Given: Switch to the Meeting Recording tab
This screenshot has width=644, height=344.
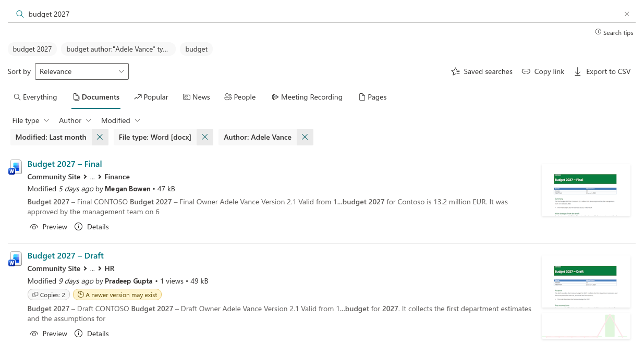Looking at the screenshot, I should pos(307,97).
